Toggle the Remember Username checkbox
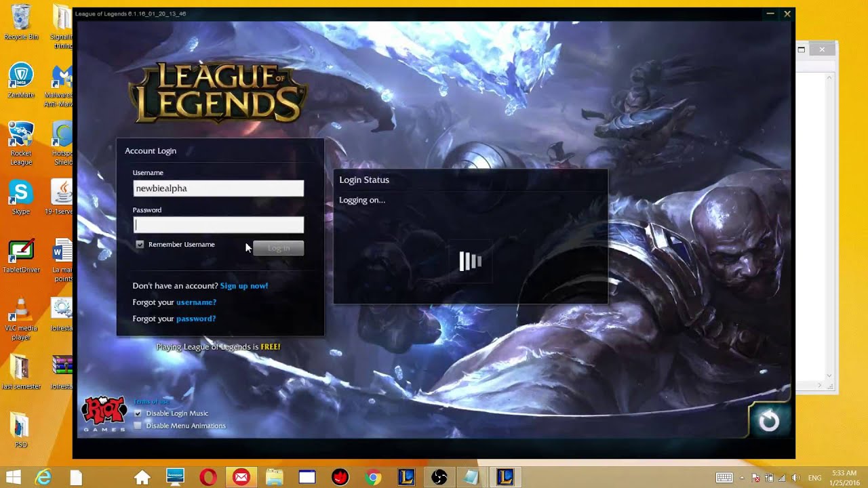This screenshot has height=488, width=868. [x=140, y=245]
